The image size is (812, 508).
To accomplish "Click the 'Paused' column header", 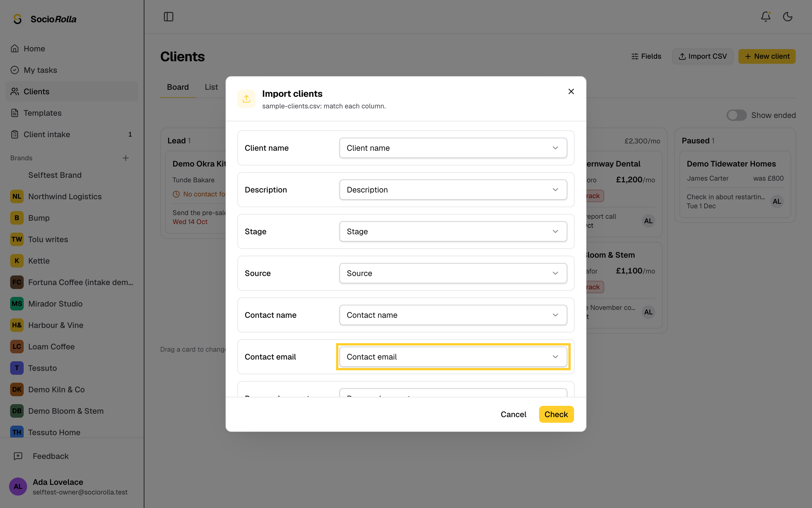I will tap(695, 141).
